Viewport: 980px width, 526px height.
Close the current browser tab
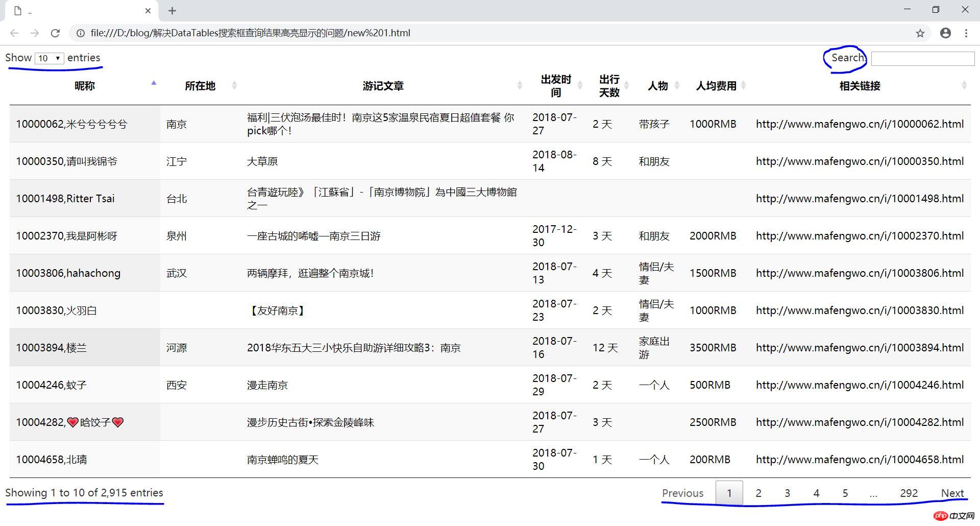148,11
